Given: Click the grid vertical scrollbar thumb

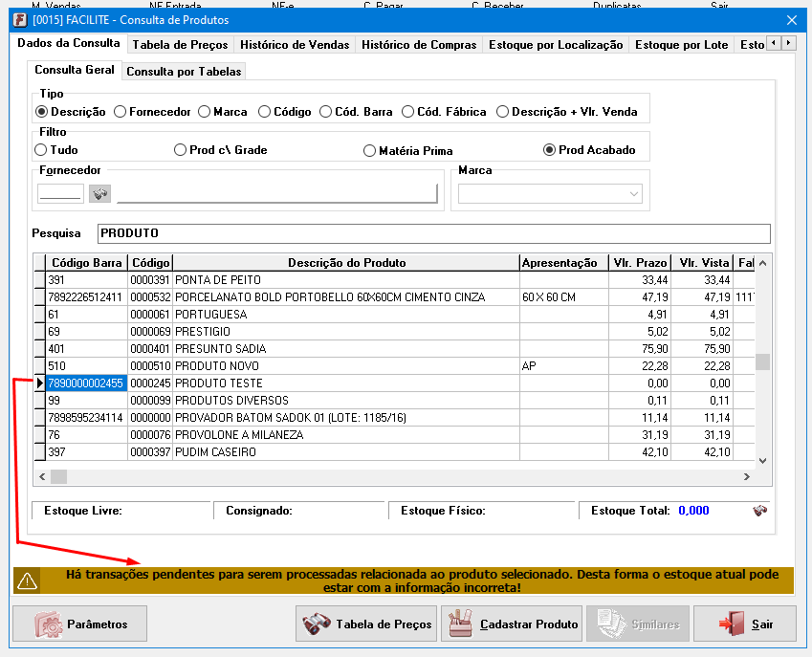Looking at the screenshot, I should point(762,361).
